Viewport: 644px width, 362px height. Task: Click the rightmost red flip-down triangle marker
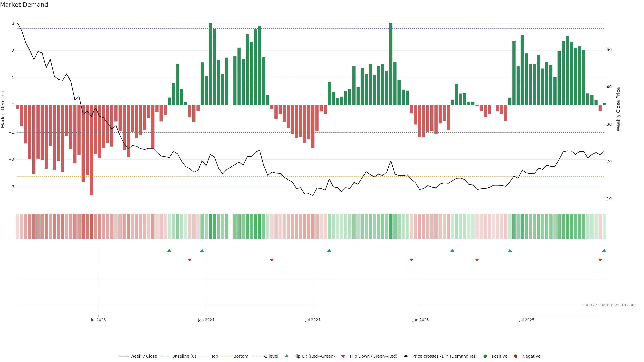click(600, 260)
